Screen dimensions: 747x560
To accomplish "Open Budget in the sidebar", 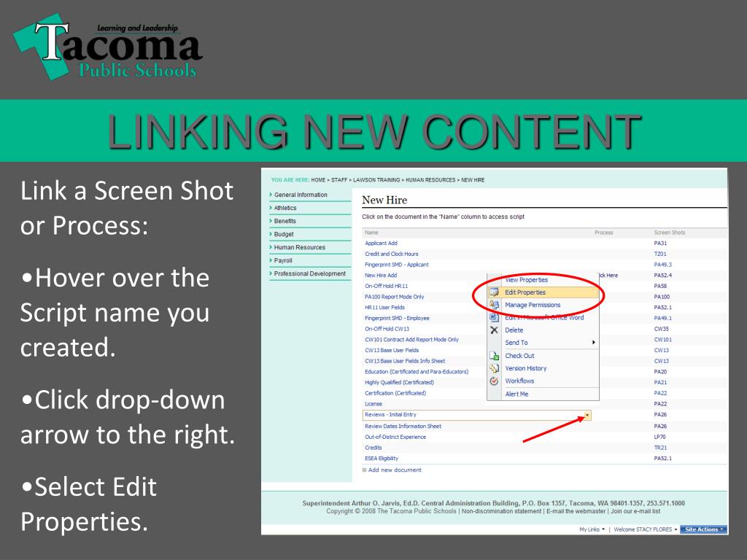I will [x=284, y=234].
